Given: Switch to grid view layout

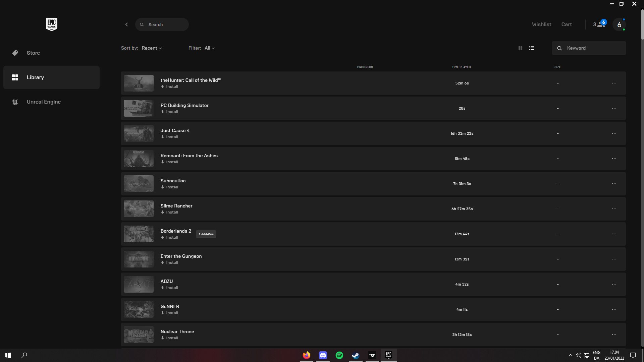Looking at the screenshot, I should pyautogui.click(x=520, y=48).
